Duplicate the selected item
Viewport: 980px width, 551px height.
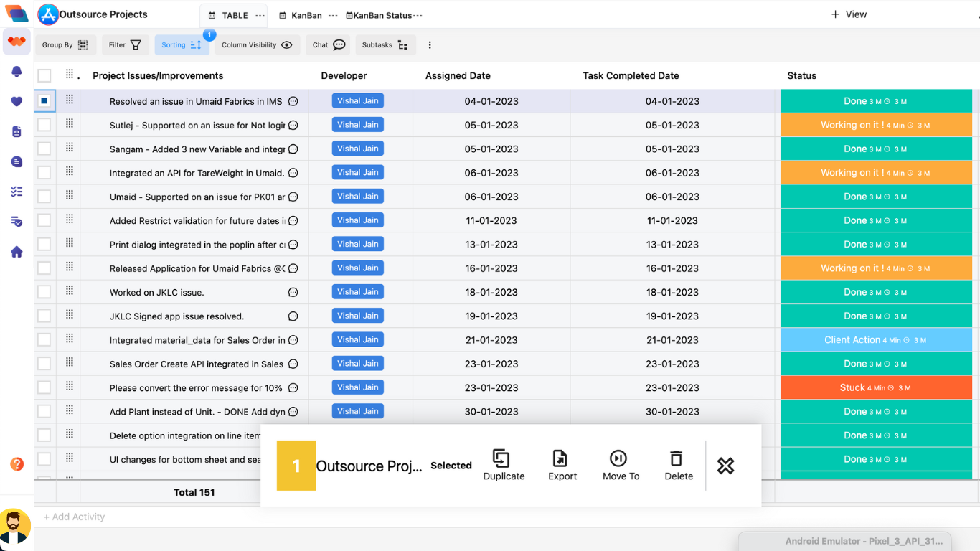504,465
